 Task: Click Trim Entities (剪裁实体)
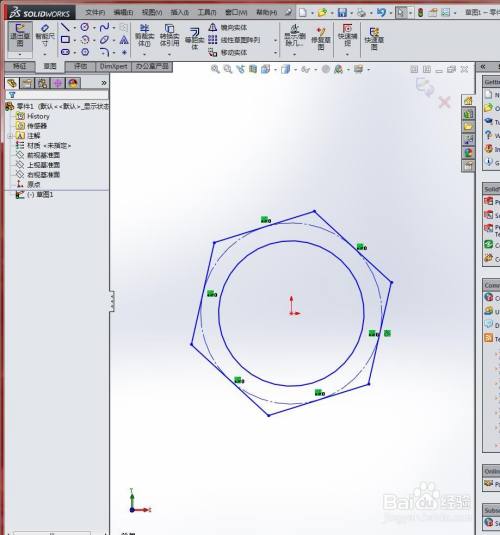coord(144,35)
